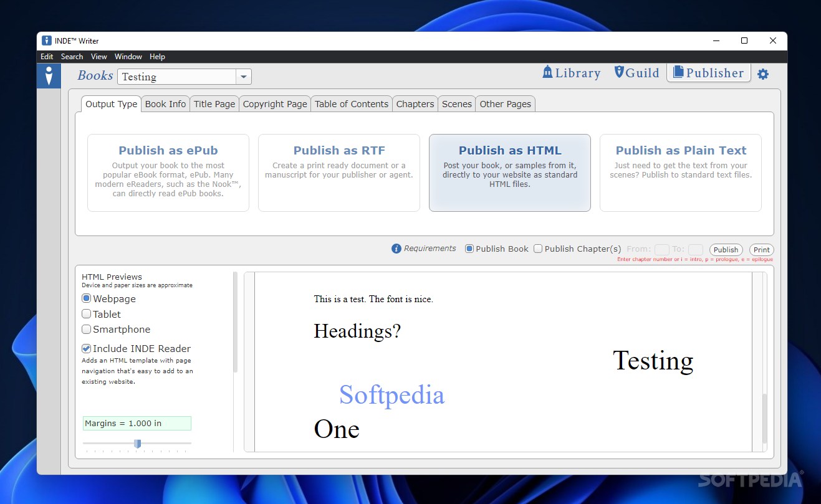Choose Publish as HTML
Viewport: 821px width, 504px height.
tap(510, 173)
